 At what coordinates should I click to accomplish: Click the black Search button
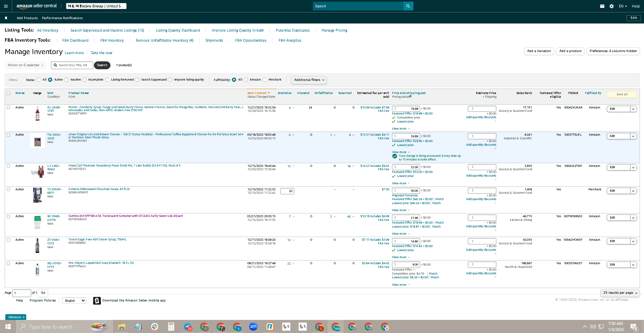pyautogui.click(x=102, y=65)
